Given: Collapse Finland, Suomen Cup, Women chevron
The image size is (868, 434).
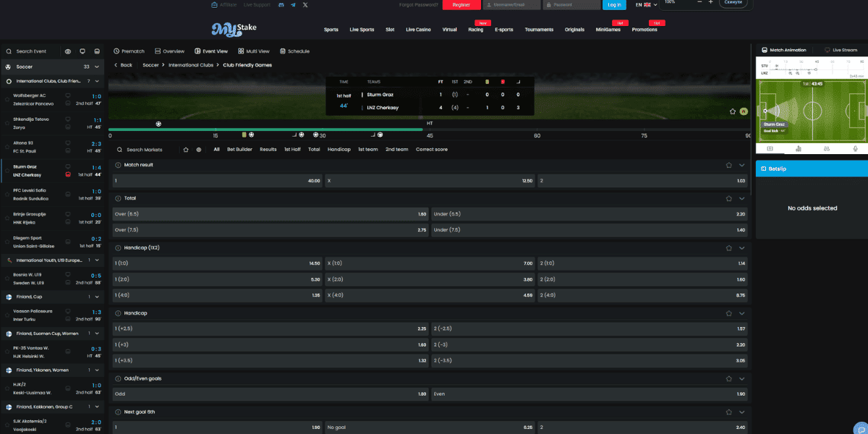Looking at the screenshot, I should [x=98, y=333].
